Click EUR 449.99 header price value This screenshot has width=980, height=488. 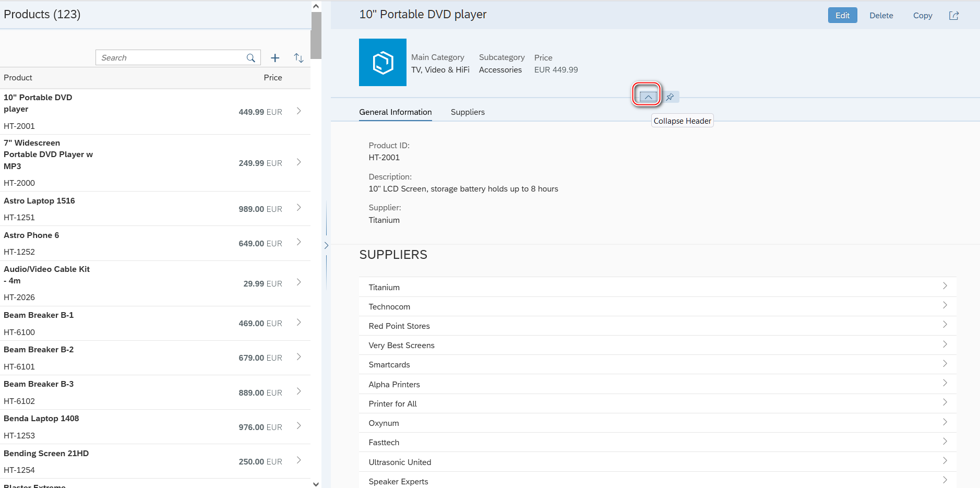556,70
